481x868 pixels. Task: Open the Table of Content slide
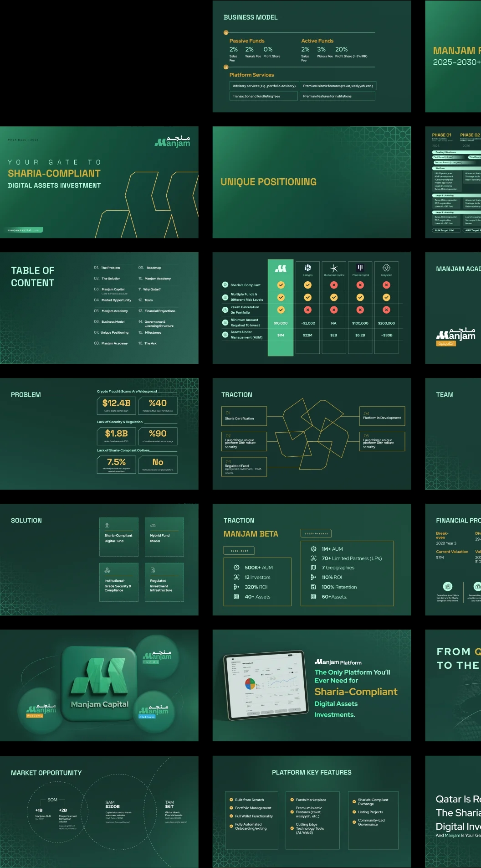click(99, 308)
